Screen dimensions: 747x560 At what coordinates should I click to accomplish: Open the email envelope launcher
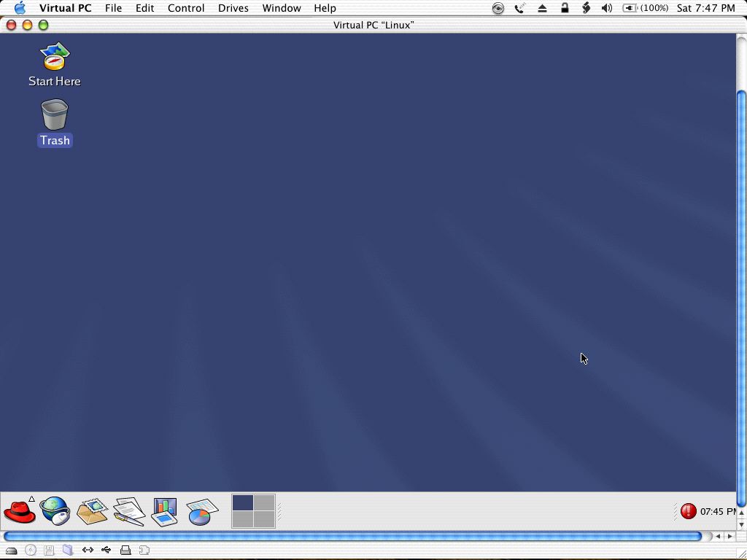pyautogui.click(x=92, y=511)
